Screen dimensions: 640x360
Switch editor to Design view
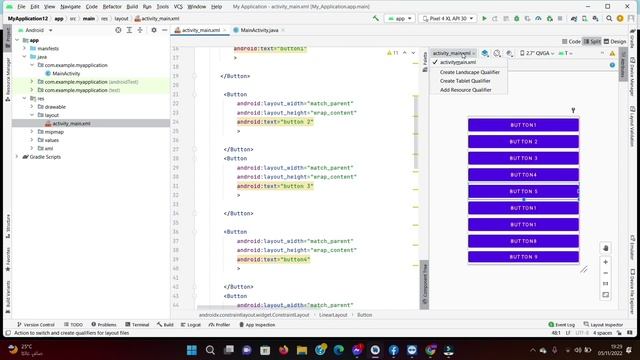pos(615,41)
